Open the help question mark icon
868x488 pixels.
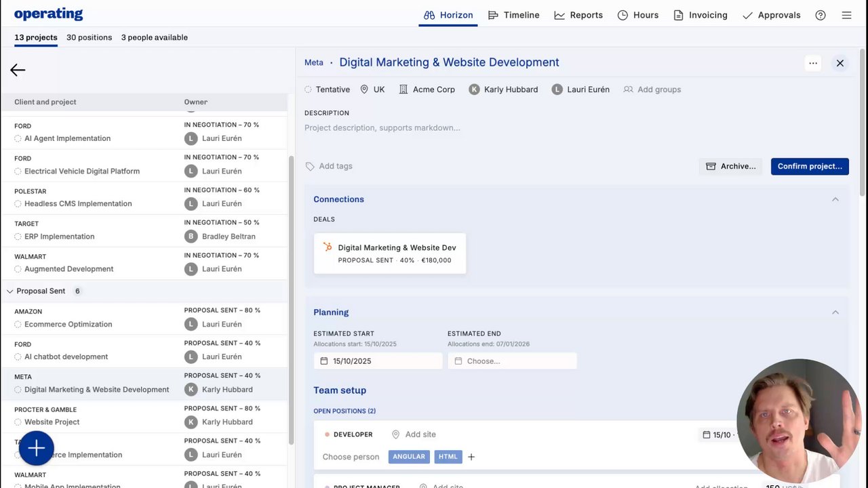click(x=821, y=15)
